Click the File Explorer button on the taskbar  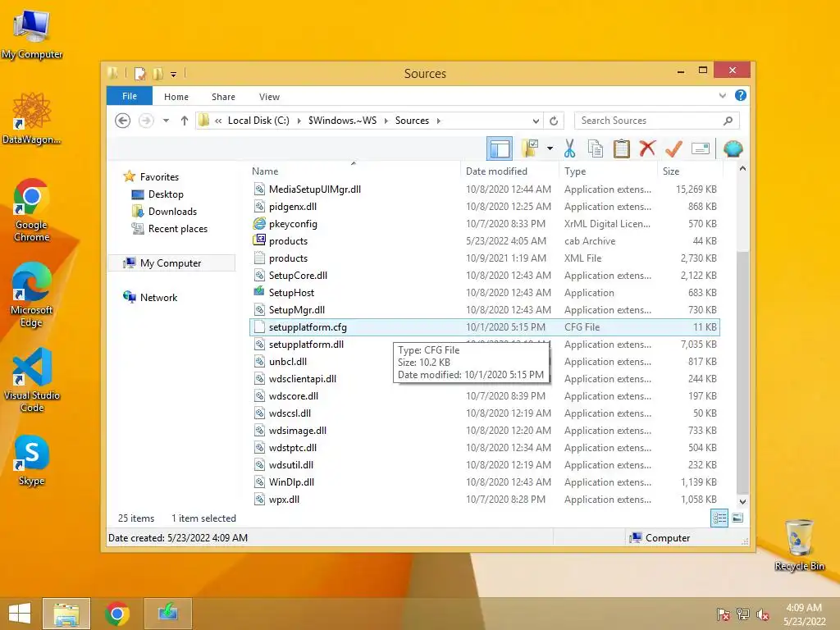66,614
